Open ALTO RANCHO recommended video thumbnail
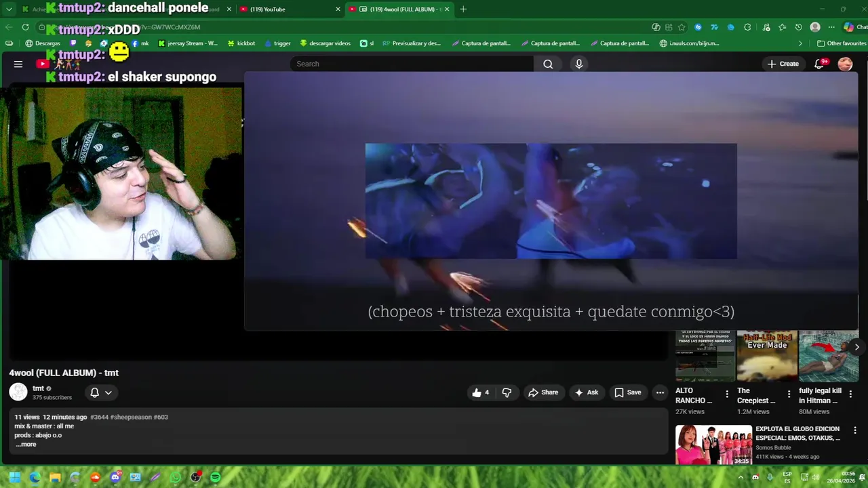The height and width of the screenshot is (488, 868). [705, 357]
